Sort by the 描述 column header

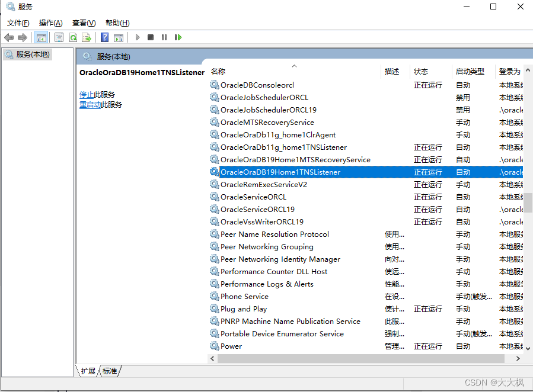coord(395,72)
